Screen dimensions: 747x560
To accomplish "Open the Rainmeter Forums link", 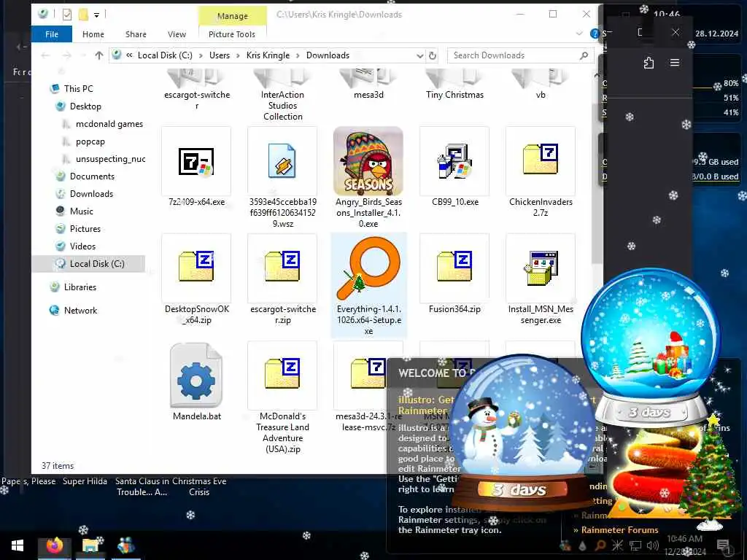I will (x=619, y=529).
